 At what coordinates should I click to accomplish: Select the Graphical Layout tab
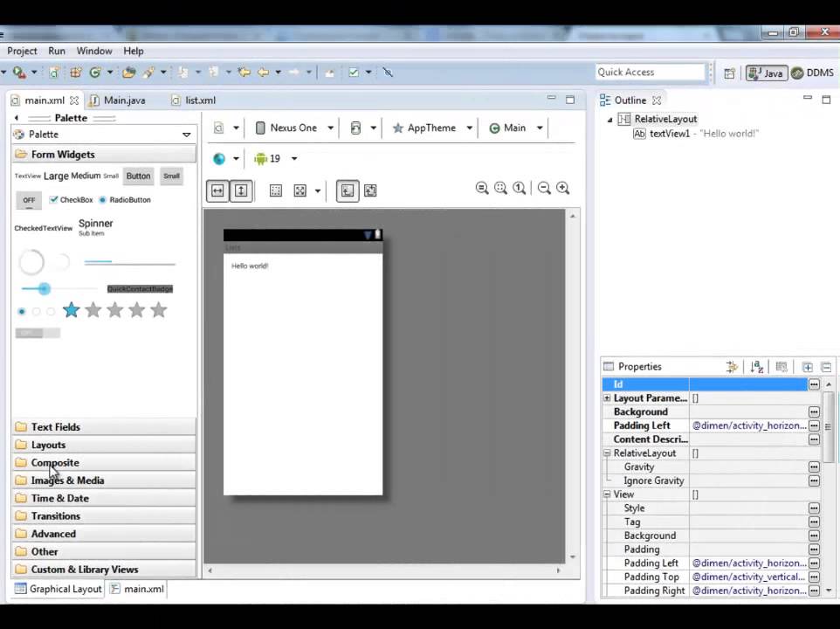(59, 589)
